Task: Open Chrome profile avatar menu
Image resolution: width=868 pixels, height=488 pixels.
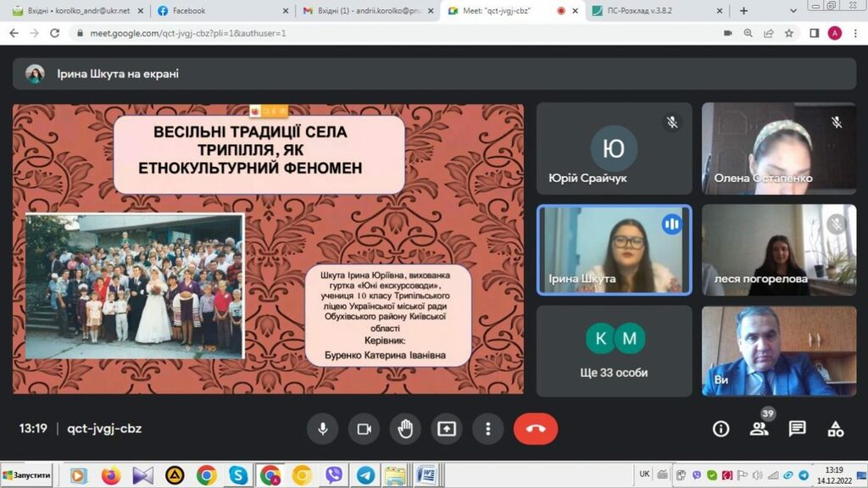Action: pyautogui.click(x=835, y=33)
